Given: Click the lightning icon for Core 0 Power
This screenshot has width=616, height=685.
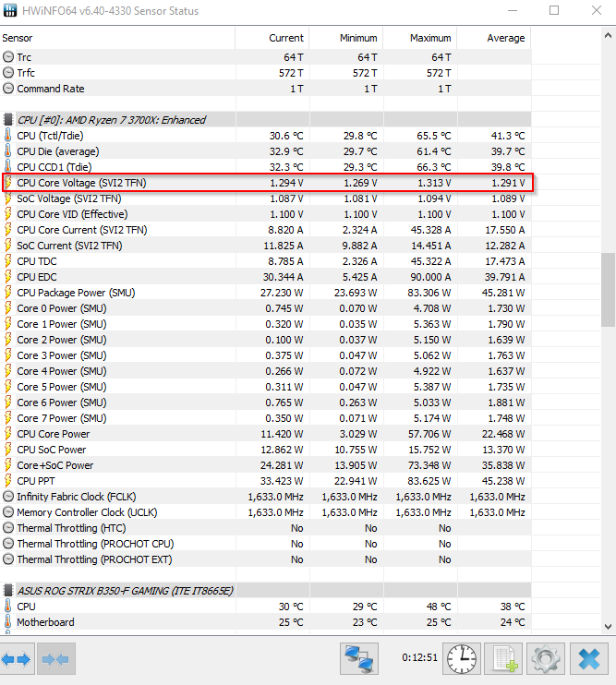Looking at the screenshot, I should (8, 308).
